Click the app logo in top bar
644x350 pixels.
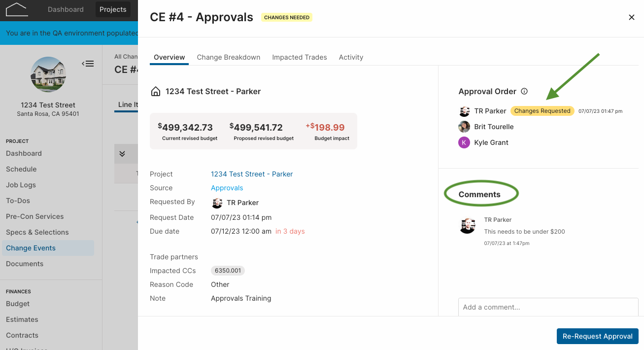(x=17, y=9)
